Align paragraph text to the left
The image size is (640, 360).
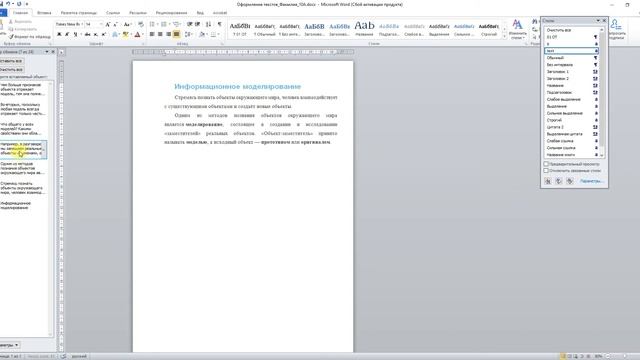(x=151, y=34)
